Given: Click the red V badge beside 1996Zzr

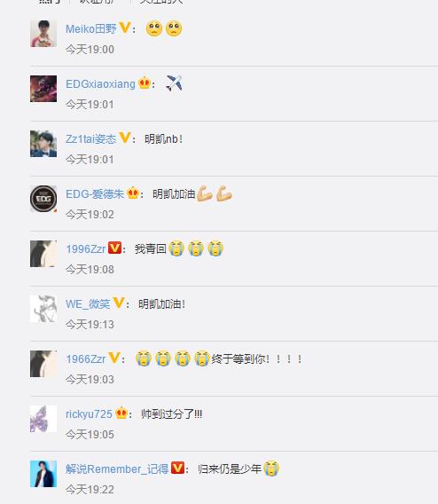Looking at the screenshot, I should point(114,248).
